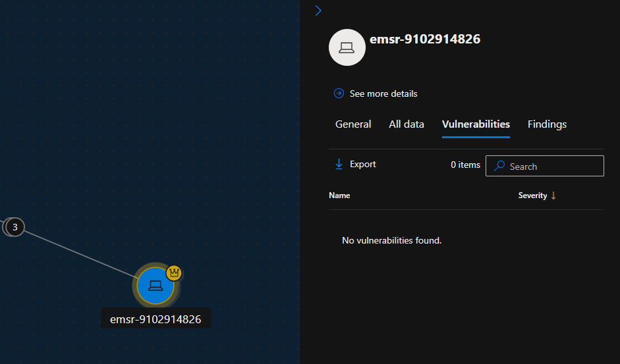Toggle the Severity sort direction arrow
620x364 pixels.
[553, 195]
